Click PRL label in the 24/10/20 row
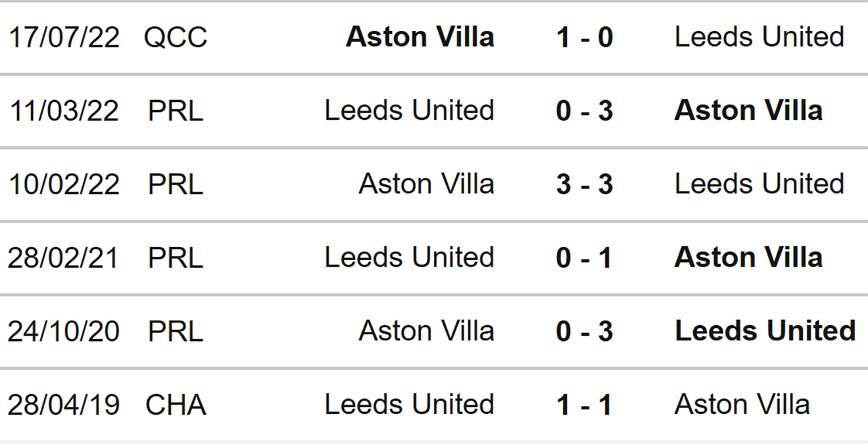Image resolution: width=868 pixels, height=445 pixels. (176, 331)
